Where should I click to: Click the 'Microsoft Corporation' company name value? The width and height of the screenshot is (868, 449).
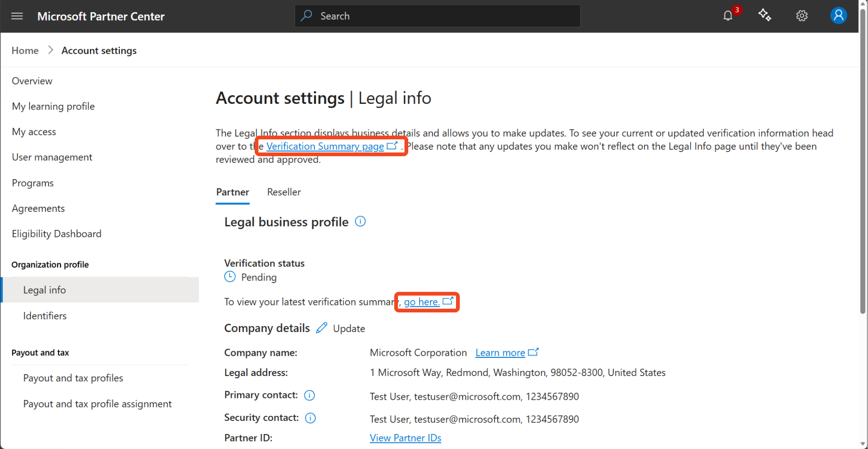coord(419,353)
